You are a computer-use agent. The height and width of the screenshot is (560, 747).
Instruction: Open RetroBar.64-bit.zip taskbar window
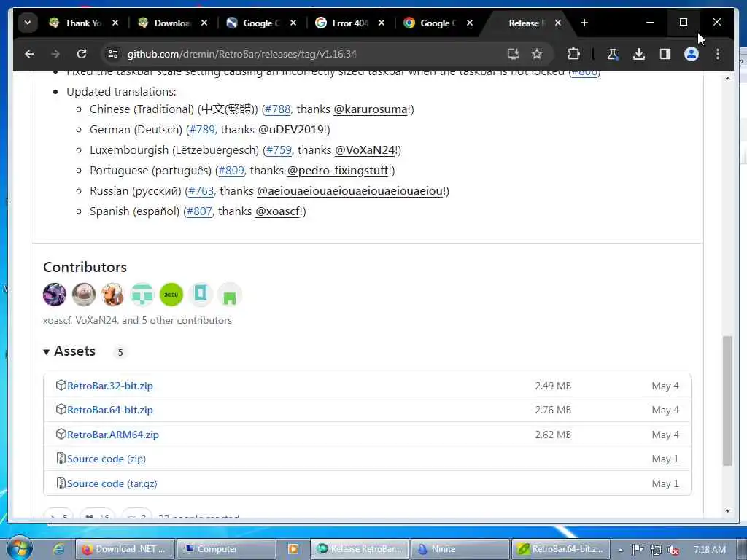(561, 549)
